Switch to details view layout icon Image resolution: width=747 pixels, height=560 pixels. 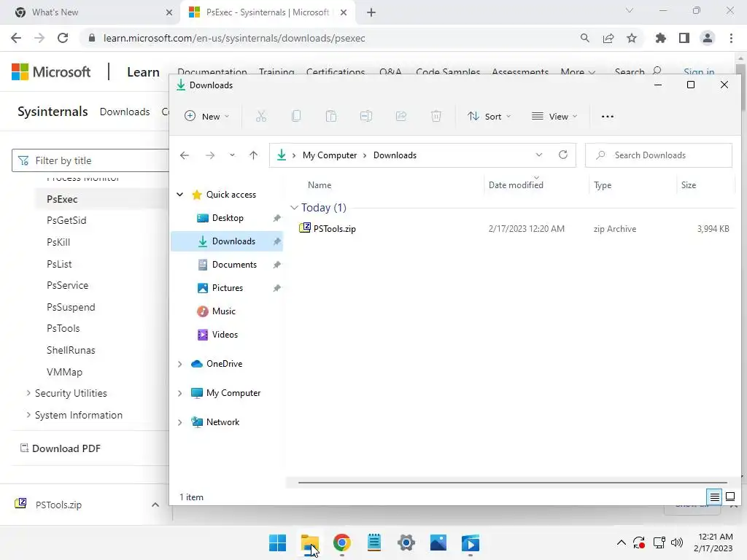[x=715, y=497]
